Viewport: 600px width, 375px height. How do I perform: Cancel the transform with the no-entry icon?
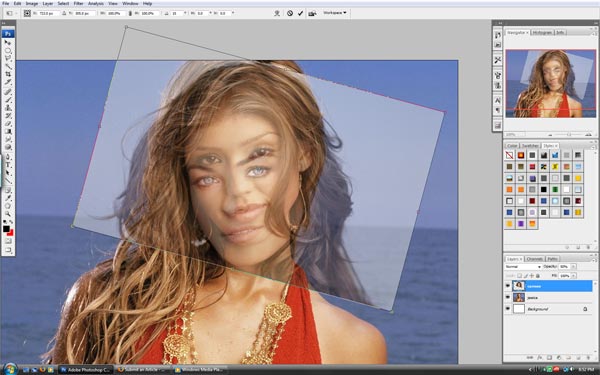click(290, 13)
